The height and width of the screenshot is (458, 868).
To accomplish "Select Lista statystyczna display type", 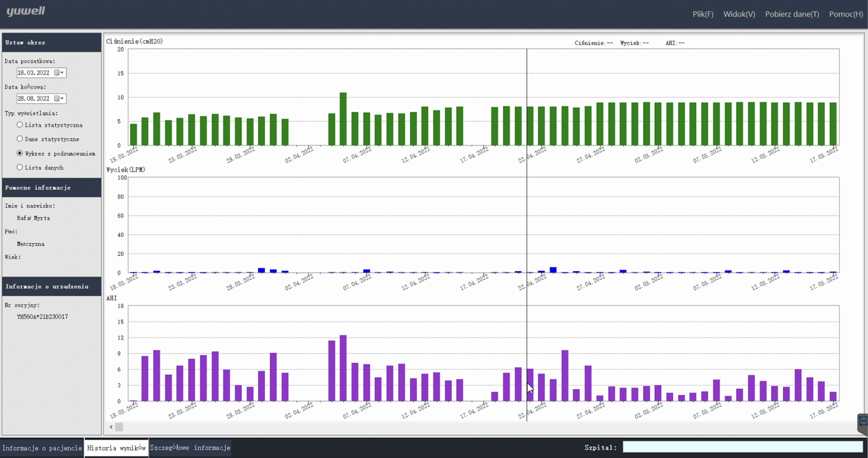I will [20, 125].
